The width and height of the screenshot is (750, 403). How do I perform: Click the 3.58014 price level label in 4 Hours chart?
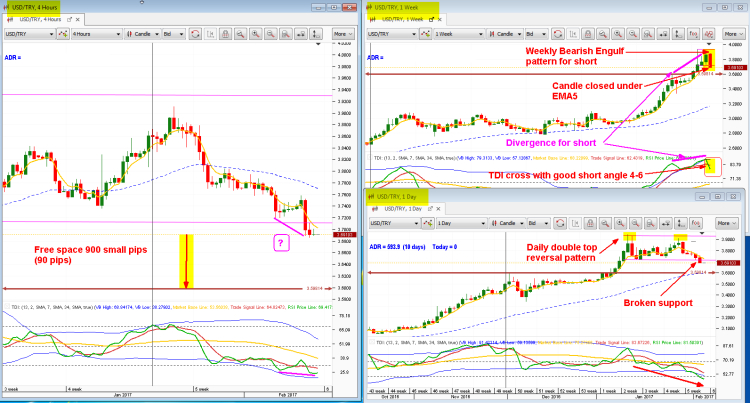pyautogui.click(x=314, y=288)
